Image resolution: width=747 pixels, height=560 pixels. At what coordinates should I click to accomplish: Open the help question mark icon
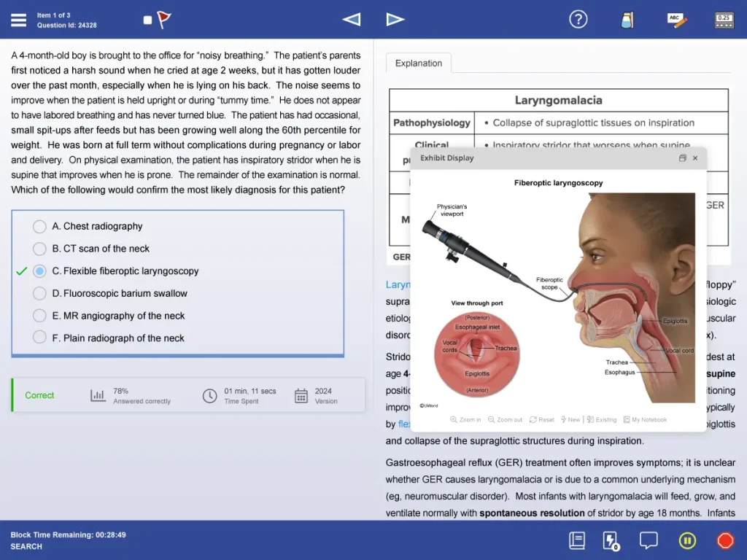(x=578, y=20)
